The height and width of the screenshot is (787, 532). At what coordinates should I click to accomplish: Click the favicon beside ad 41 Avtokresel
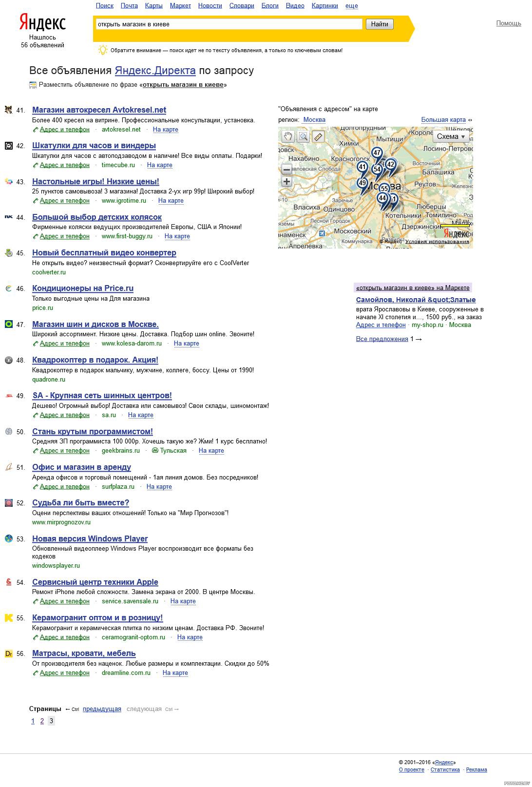[9, 110]
